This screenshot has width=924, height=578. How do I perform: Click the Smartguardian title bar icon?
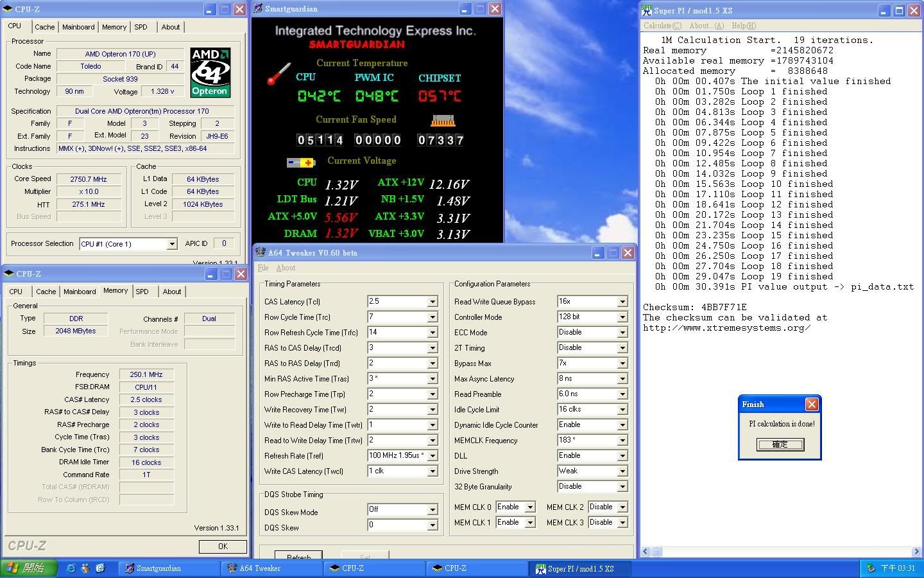258,9
